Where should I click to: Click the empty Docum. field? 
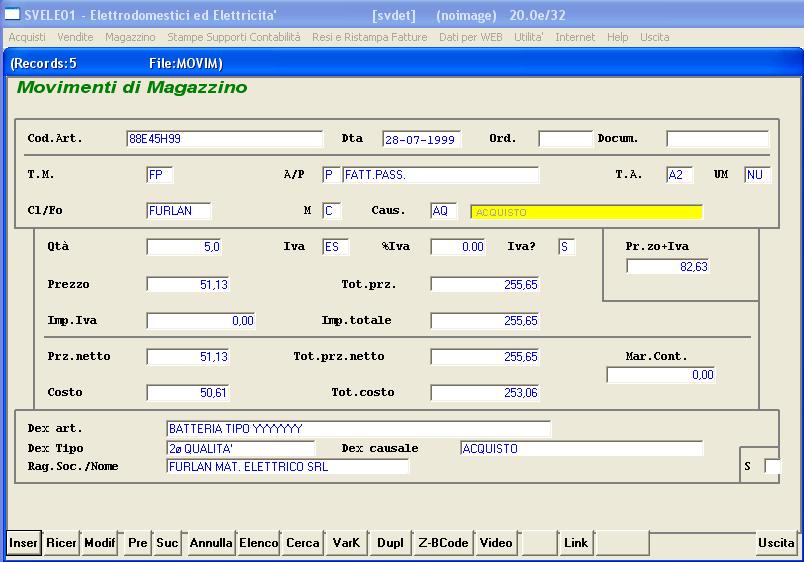pyautogui.click(x=718, y=139)
